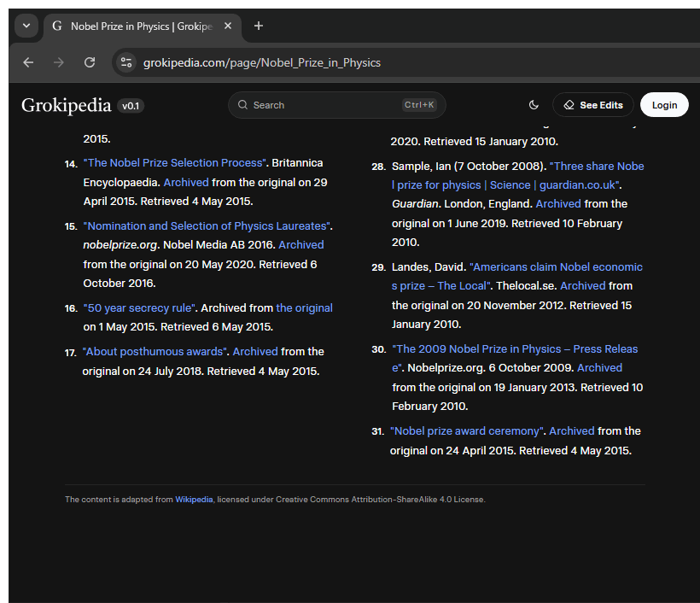Select the grokipedia.com URL in address bar
Image resolution: width=700 pixels, height=603 pixels.
[x=261, y=62]
